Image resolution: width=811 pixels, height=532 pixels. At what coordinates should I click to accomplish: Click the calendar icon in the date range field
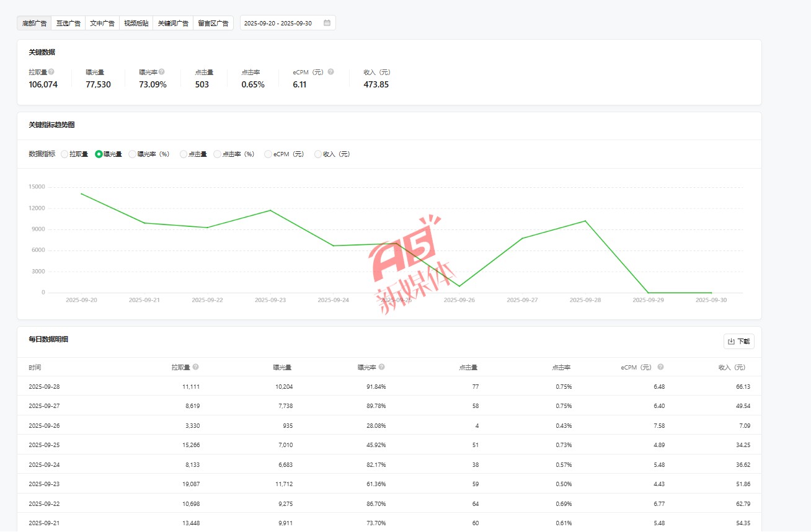tap(327, 23)
